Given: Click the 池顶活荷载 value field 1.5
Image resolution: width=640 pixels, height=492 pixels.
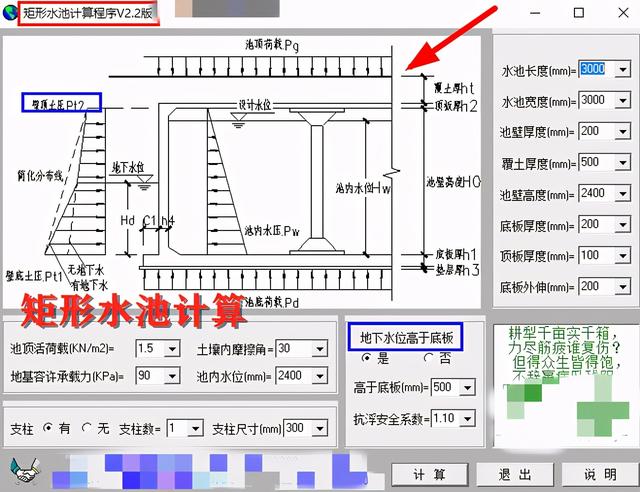Looking at the screenshot, I should pyautogui.click(x=150, y=349).
